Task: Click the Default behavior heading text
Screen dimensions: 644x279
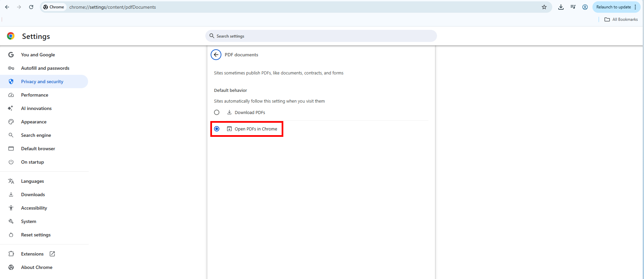Action: 230,90
